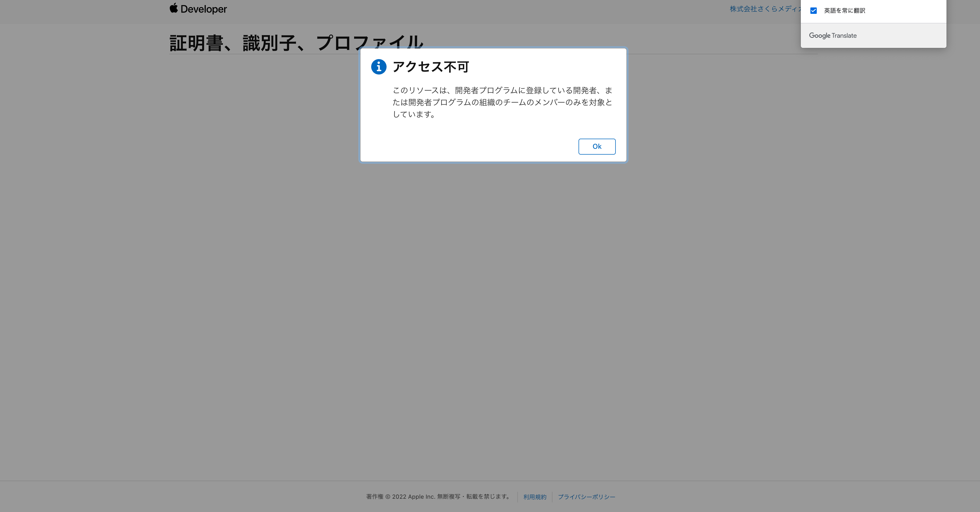Click the "Google" word in popup footer
Screen dimensions: 980x512
pos(819,35)
